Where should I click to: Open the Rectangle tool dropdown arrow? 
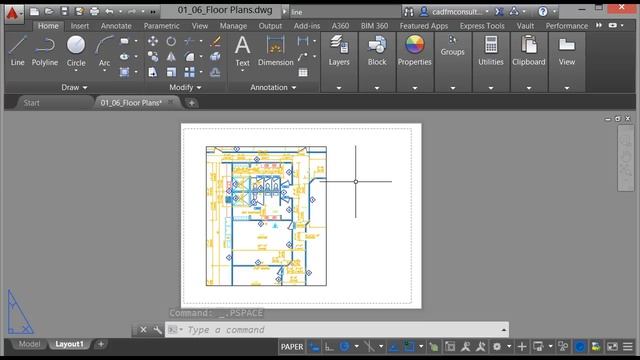(x=136, y=41)
